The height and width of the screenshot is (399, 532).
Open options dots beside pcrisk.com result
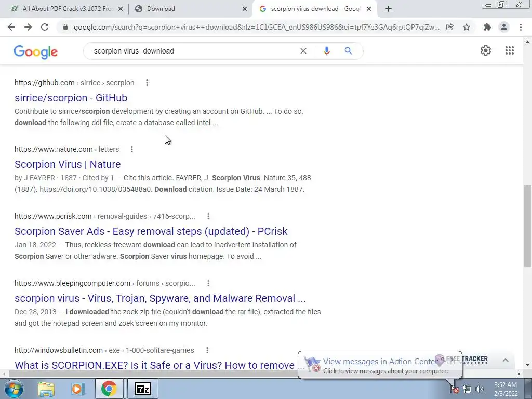[x=208, y=216]
